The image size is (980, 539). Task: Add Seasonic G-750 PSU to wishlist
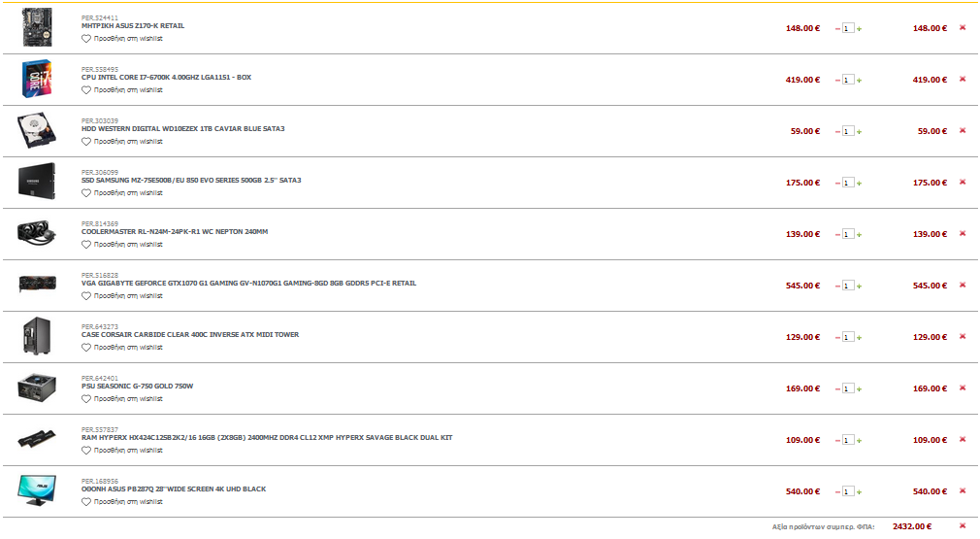[122, 399]
